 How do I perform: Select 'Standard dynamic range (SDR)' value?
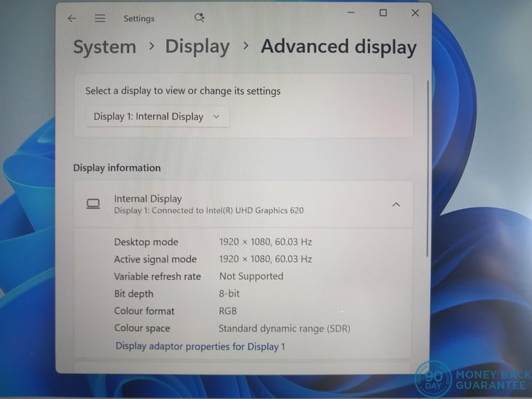tap(284, 328)
